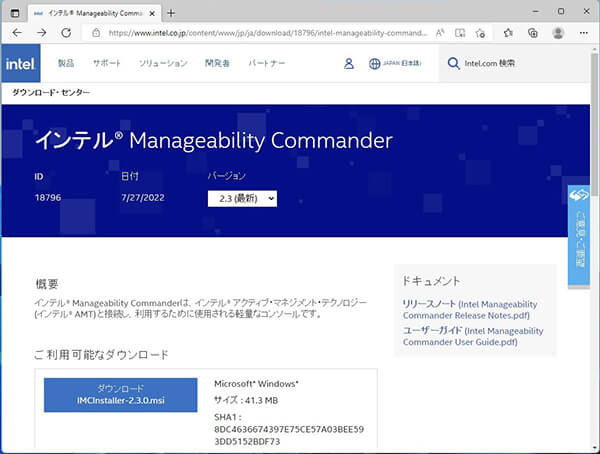Viewport: 600px width, 454px height.
Task: Click the ご利用可能なダウンロード heading
Action: click(101, 354)
